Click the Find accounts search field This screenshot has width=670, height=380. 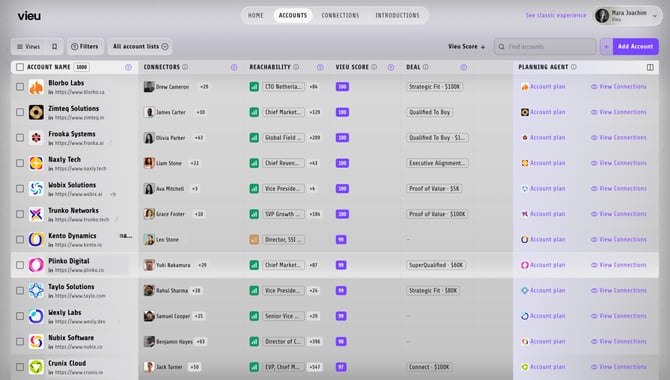[545, 47]
